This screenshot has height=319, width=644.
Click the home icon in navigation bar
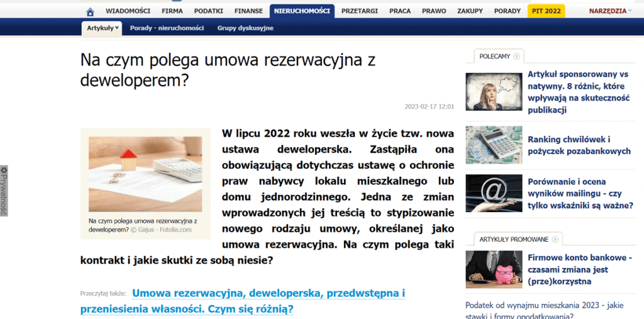[90, 11]
